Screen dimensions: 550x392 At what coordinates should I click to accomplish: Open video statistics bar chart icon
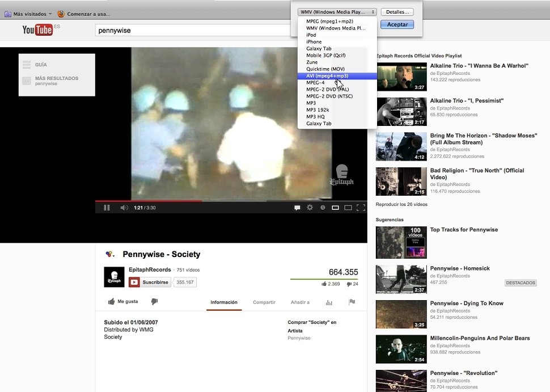(x=329, y=302)
